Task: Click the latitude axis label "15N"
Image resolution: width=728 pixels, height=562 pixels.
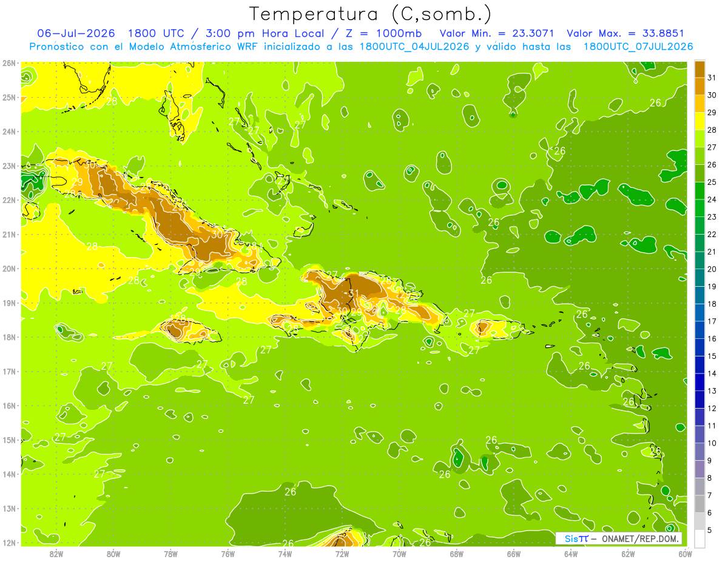Action: (8, 440)
